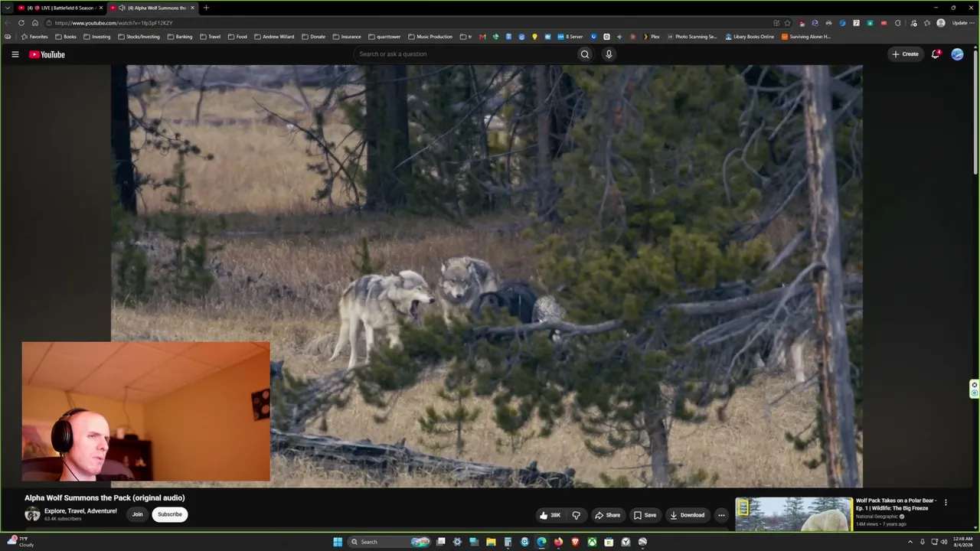Open more actions for the video
Image resolution: width=980 pixels, height=551 pixels.
pos(721,515)
